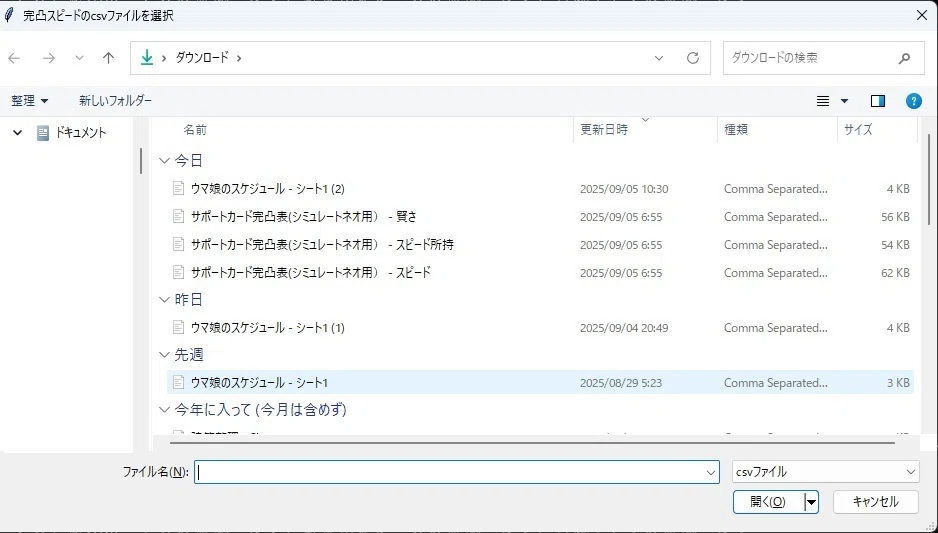Expand chevron after ダウンロード breadcrumb

coord(239,58)
